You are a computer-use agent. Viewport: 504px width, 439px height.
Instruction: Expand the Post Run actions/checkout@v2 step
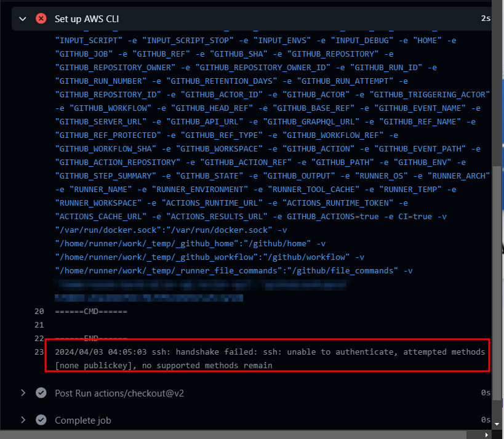(x=23, y=393)
